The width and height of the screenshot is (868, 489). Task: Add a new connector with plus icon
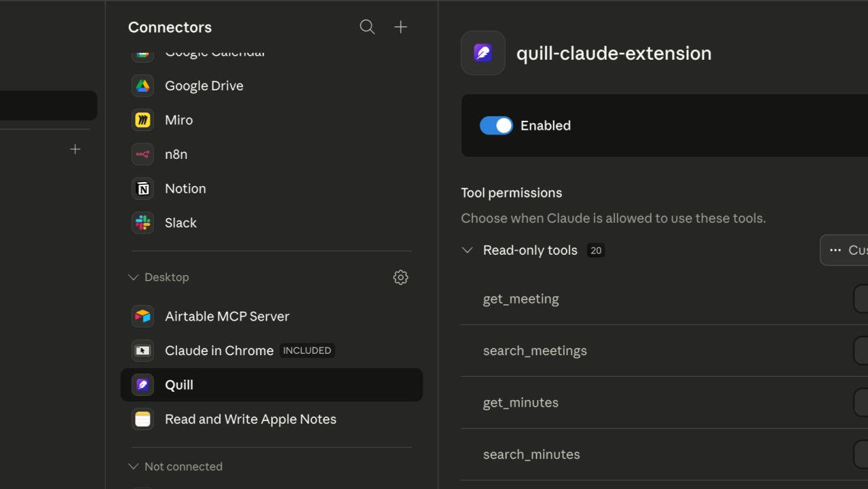tap(401, 27)
